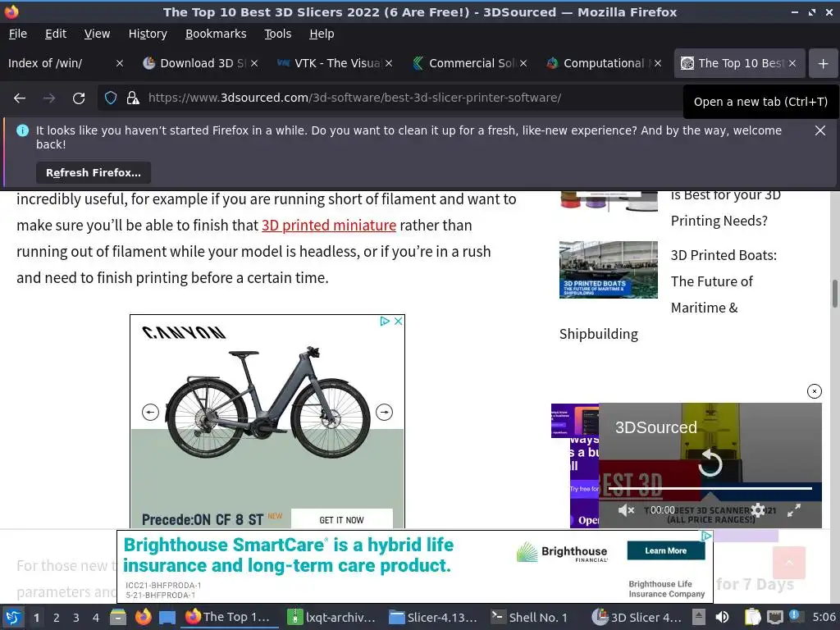This screenshot has width=840, height=630.
Task: Open the History menu
Action: (148, 34)
